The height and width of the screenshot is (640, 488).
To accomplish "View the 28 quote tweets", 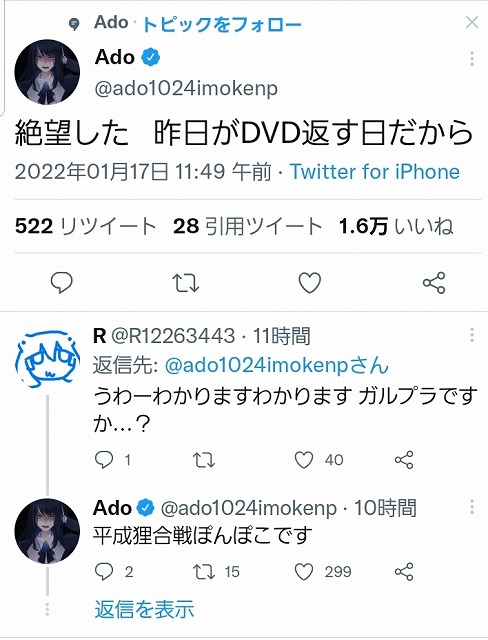I will click(x=248, y=226).
